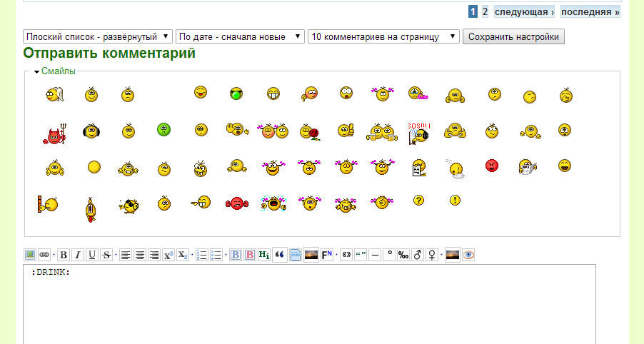This screenshot has width=644, height=344.
Task: Insert the red boxing gloves smiley
Action: (x=237, y=203)
